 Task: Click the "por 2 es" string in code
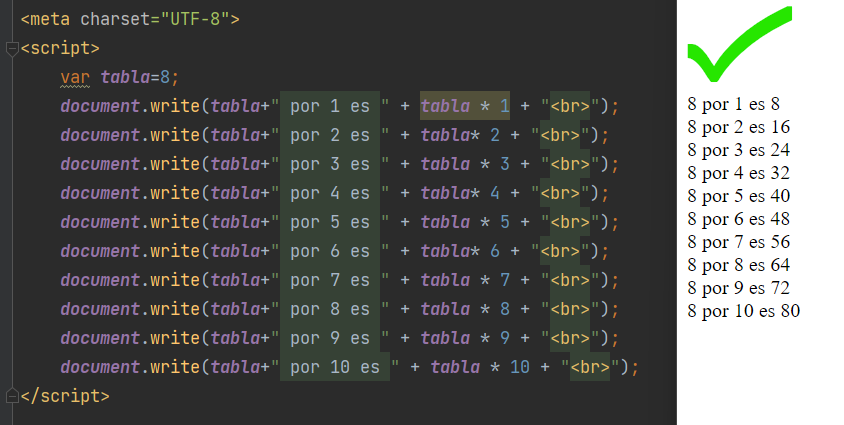tap(329, 134)
